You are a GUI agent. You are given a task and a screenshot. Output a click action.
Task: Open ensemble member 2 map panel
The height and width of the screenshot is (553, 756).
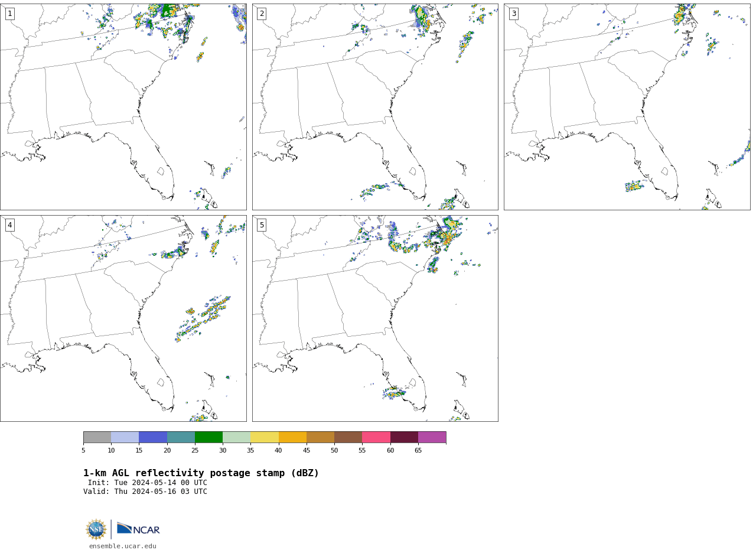tap(375, 107)
